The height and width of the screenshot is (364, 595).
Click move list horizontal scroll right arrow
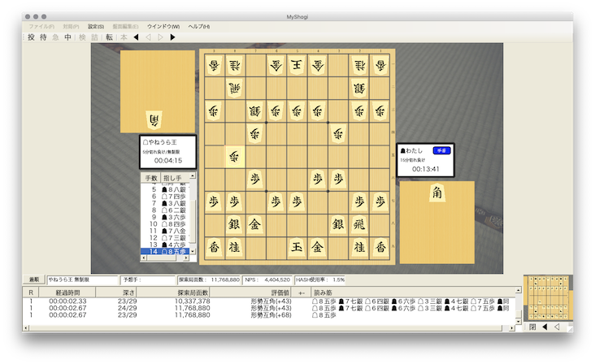coord(186,258)
